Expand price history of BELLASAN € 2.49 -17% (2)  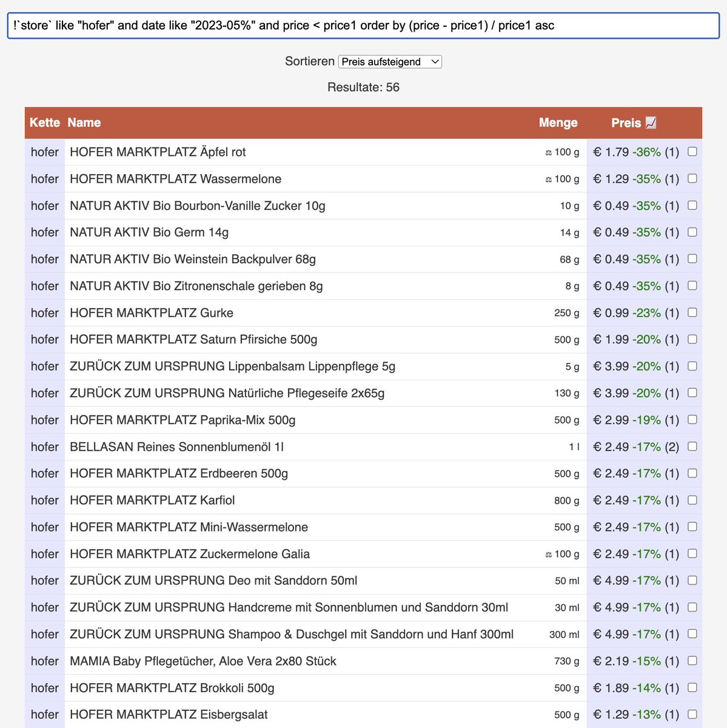pos(636,447)
